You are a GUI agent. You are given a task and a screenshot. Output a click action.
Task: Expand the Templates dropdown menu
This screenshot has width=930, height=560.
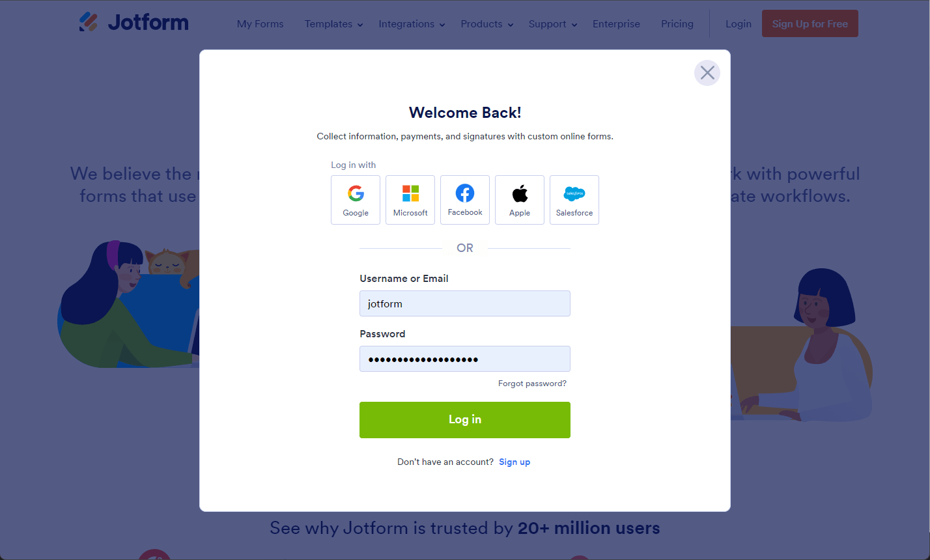[x=333, y=24]
